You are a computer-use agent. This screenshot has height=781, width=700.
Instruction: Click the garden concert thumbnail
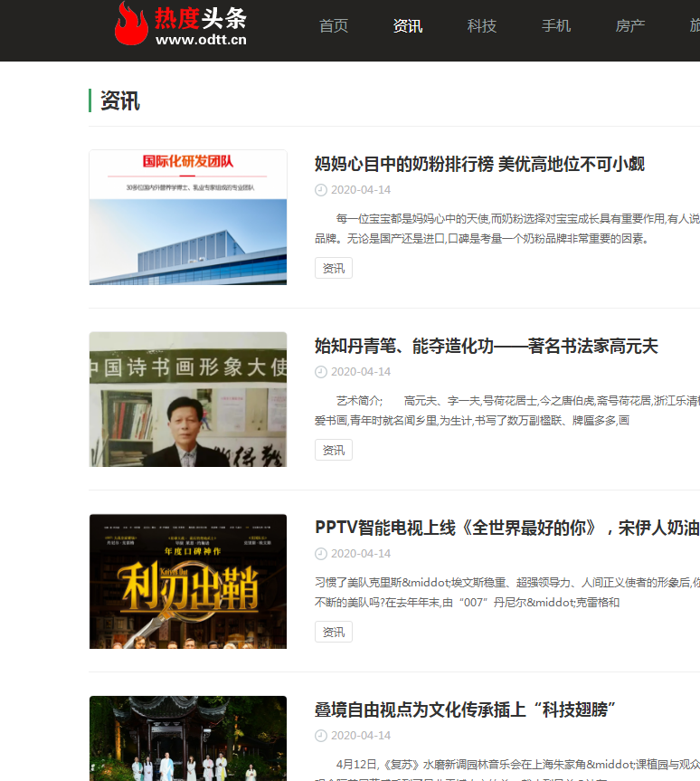(188, 738)
